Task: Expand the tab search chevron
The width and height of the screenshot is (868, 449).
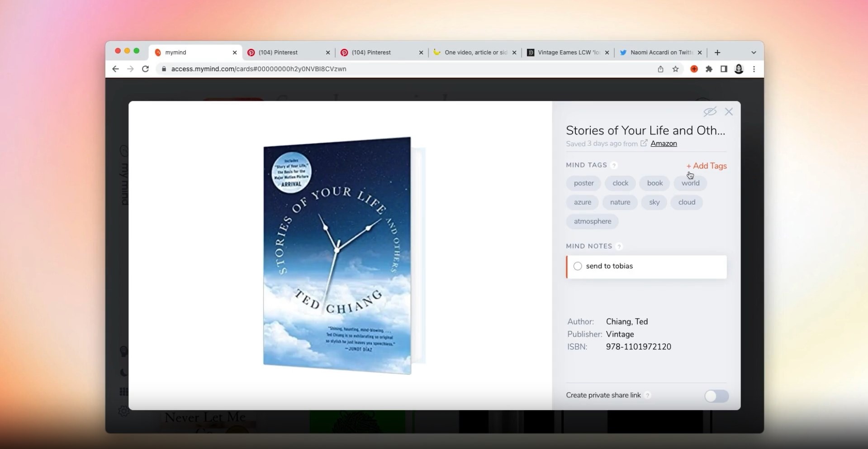Action: (x=754, y=53)
